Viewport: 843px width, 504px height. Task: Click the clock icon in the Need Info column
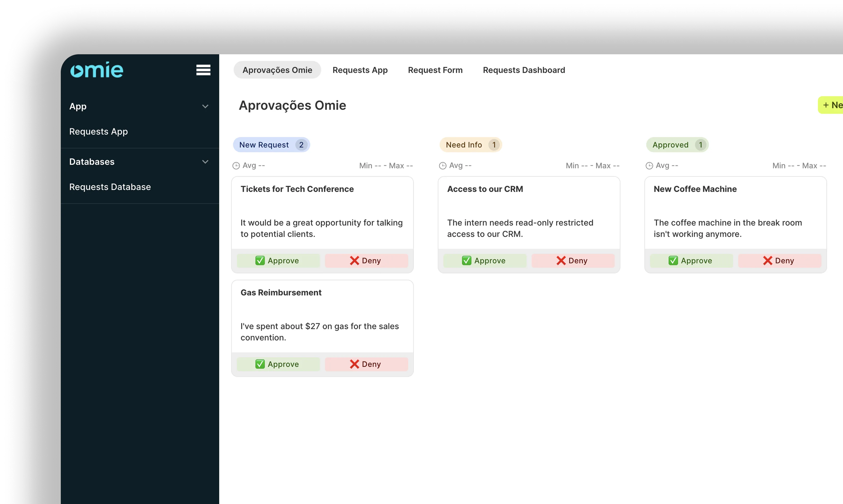pyautogui.click(x=443, y=165)
